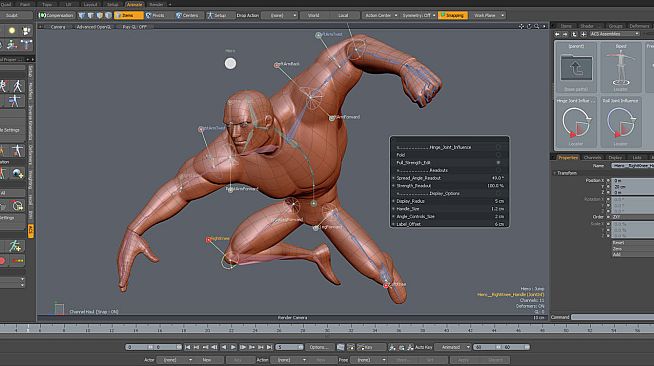Viewport: 654px width, 366px height.
Task: Toggle the Full_Strength_Fold checkbox
Action: [x=498, y=163]
